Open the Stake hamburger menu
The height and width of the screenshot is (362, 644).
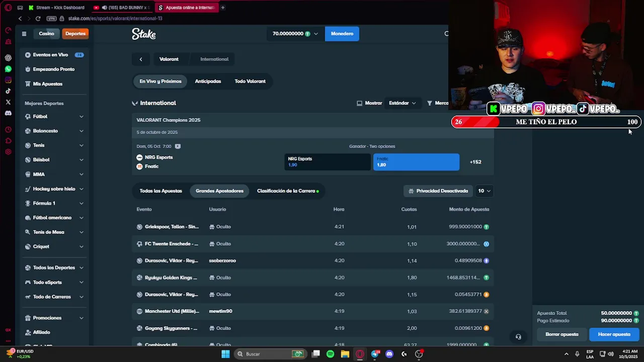[x=24, y=34]
